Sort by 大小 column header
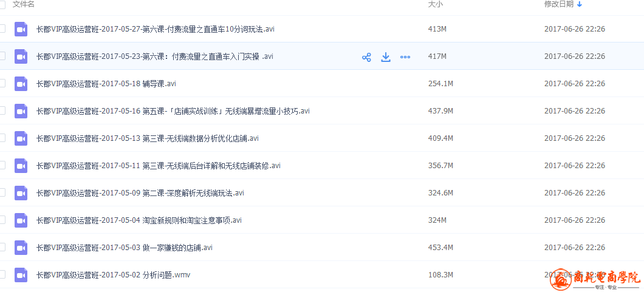Image resolution: width=644 pixels, height=295 pixels. pos(436,4)
